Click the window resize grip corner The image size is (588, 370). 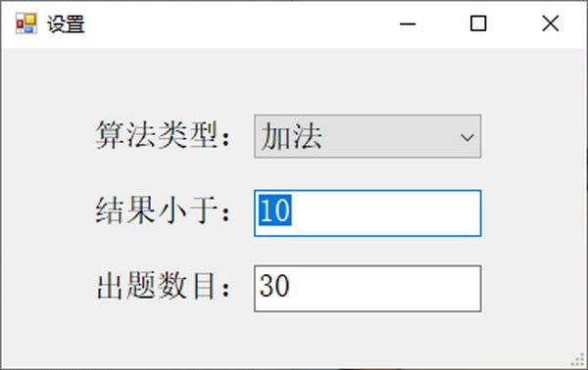[x=578, y=360]
